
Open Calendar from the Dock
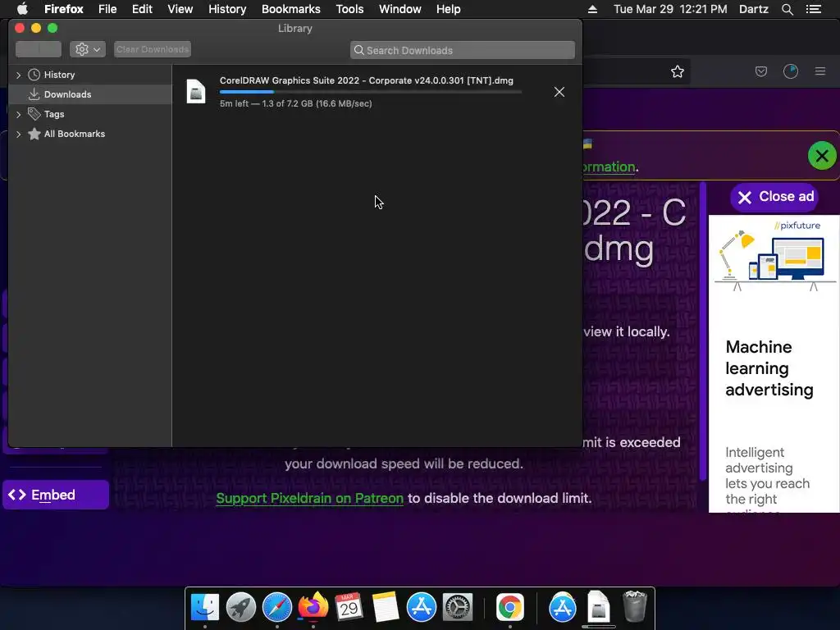pyautogui.click(x=349, y=608)
